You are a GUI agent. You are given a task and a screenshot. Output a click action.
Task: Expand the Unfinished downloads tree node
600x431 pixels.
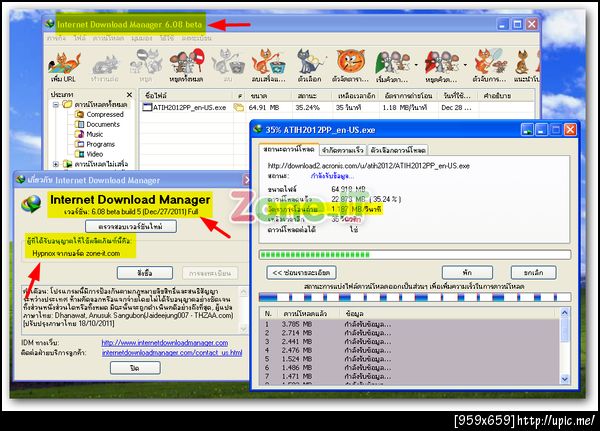(55, 164)
